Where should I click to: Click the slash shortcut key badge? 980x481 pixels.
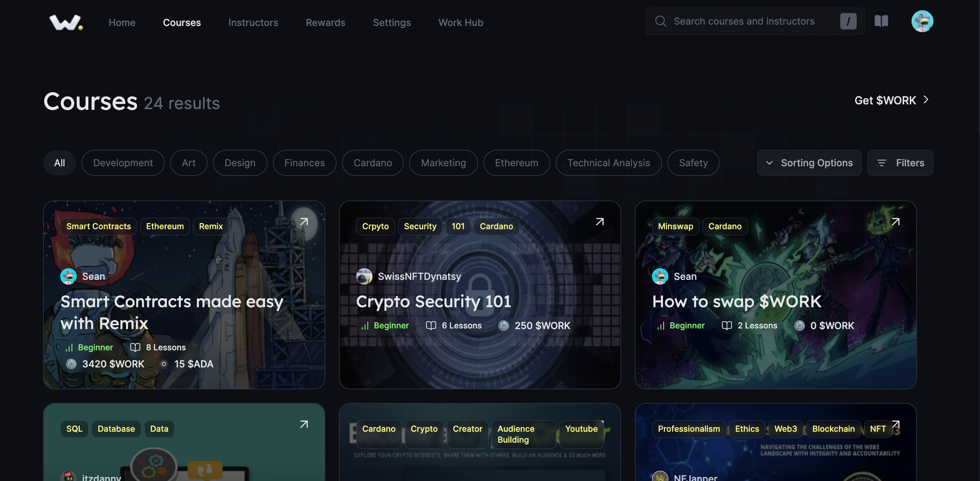click(x=848, y=21)
